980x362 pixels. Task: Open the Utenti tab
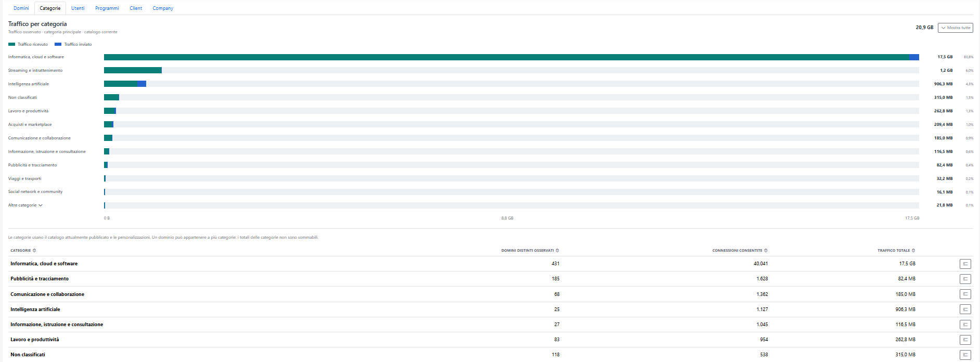click(78, 8)
